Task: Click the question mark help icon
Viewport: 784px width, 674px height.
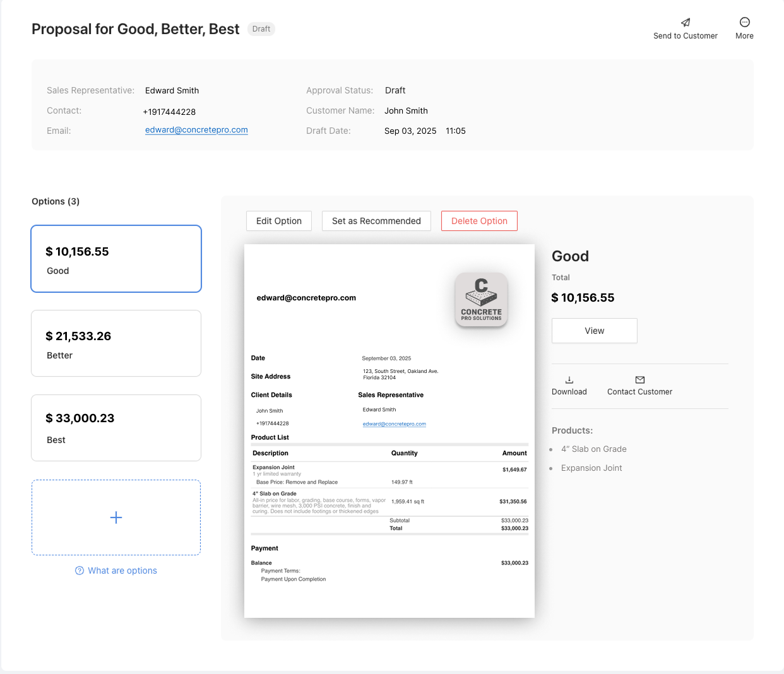Action: [x=80, y=571]
